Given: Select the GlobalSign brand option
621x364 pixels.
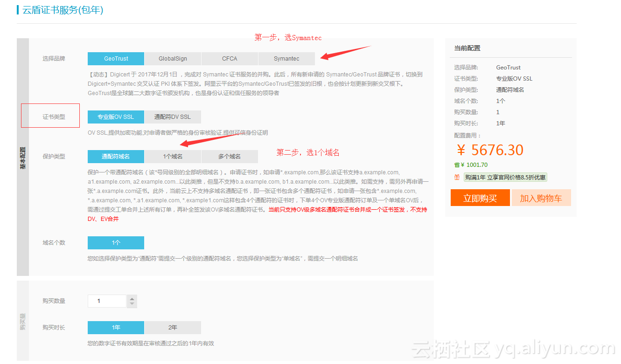Looking at the screenshot, I should tap(173, 59).
